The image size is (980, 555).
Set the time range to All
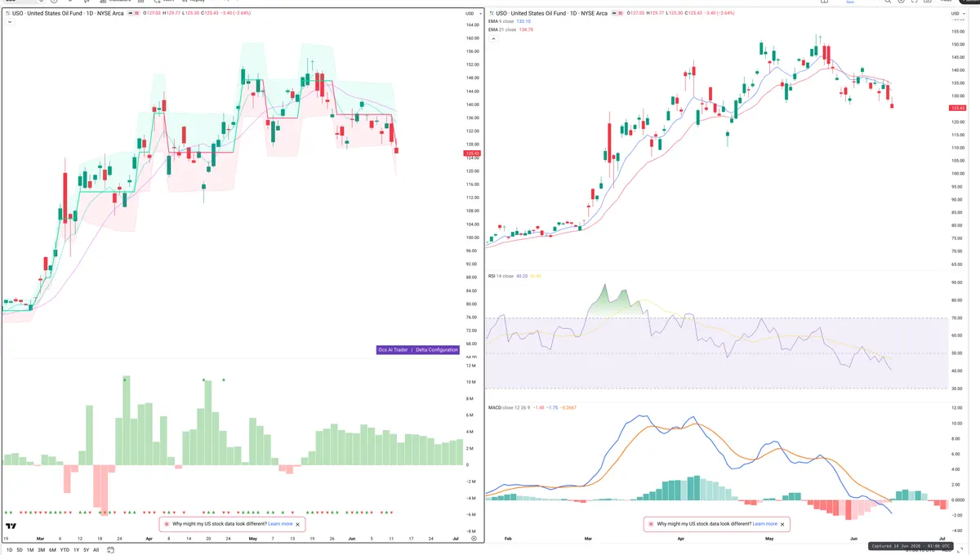point(96,550)
